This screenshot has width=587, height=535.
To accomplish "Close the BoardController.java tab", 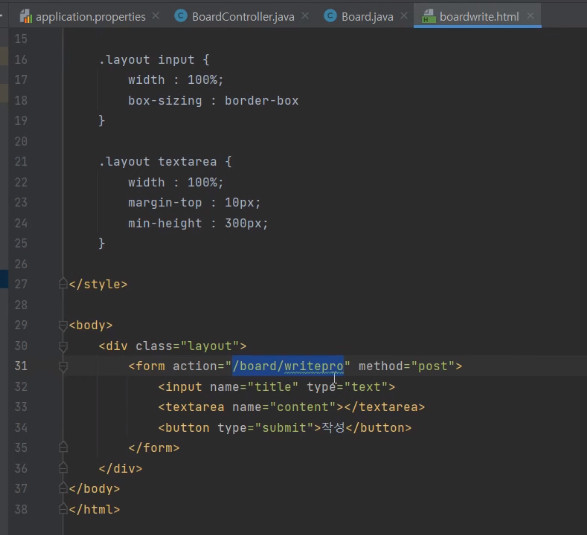I will click(x=305, y=16).
